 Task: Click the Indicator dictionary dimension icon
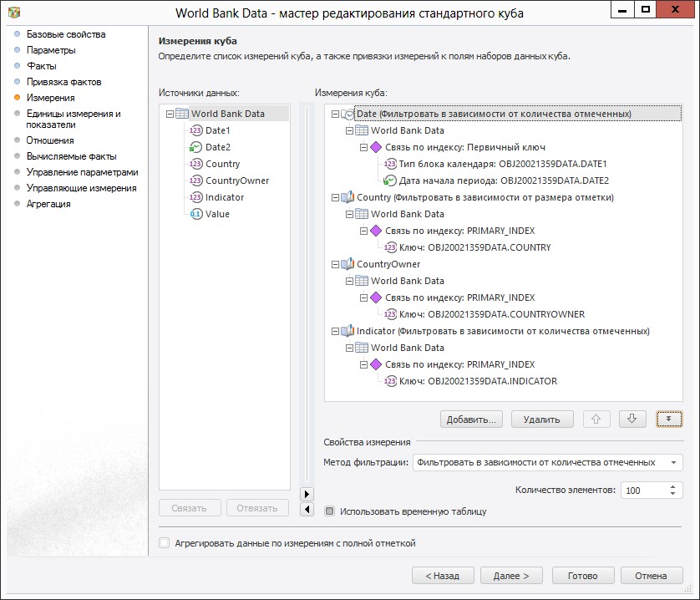point(347,331)
